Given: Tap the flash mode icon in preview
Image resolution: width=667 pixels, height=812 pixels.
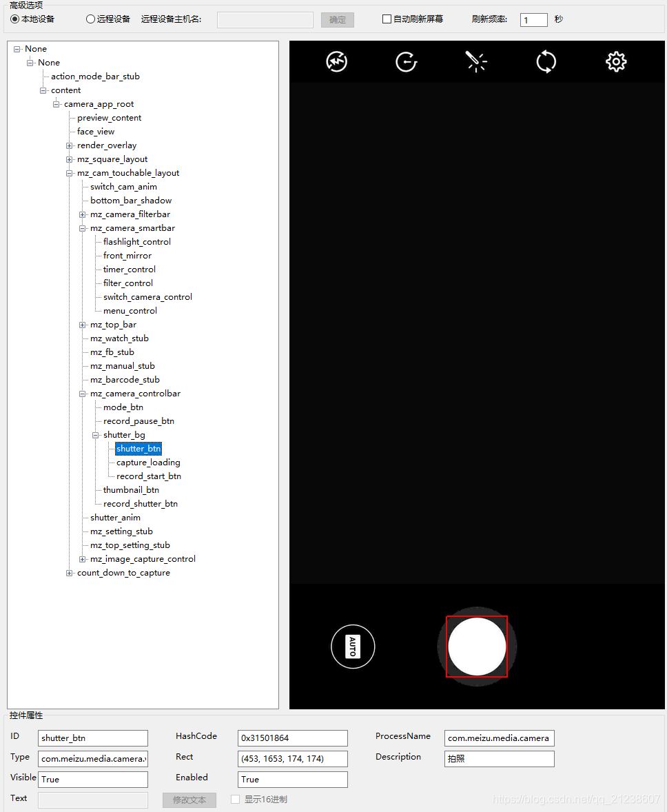Looking at the screenshot, I should [x=337, y=61].
